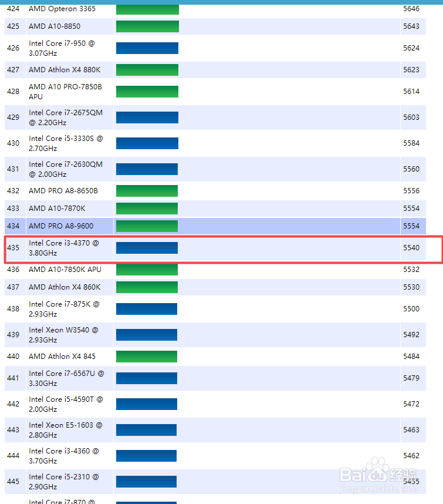This screenshot has width=443, height=504.
Task: Select AMD Athlon X4 860K entry
Action: click(65, 287)
